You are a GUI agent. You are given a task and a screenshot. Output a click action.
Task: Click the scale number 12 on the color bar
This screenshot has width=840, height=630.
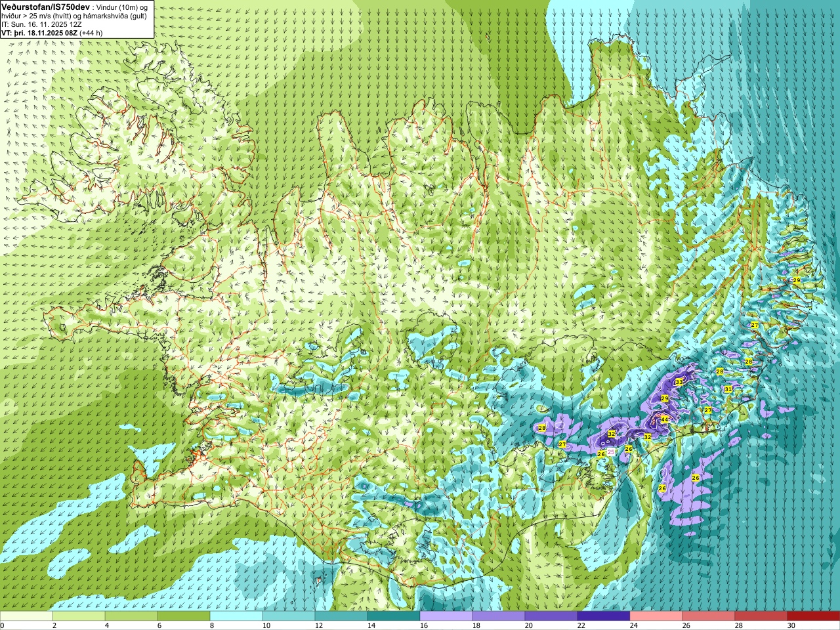pyautogui.click(x=319, y=625)
